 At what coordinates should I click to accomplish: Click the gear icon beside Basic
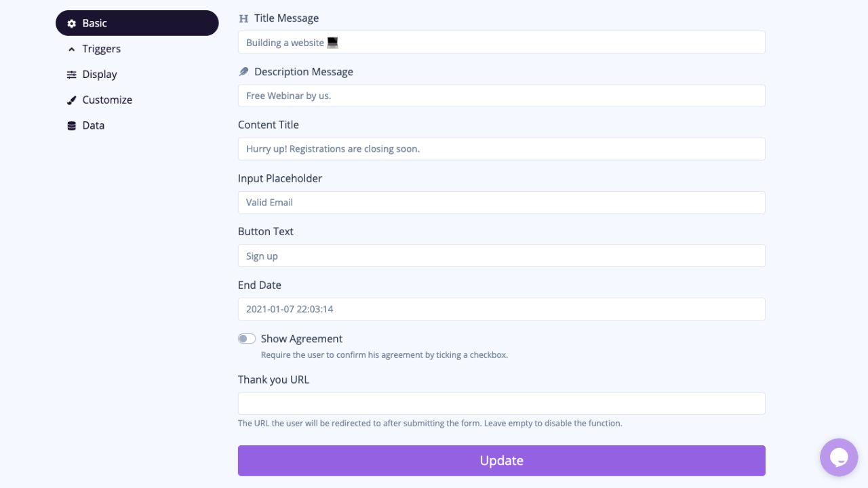(x=72, y=23)
